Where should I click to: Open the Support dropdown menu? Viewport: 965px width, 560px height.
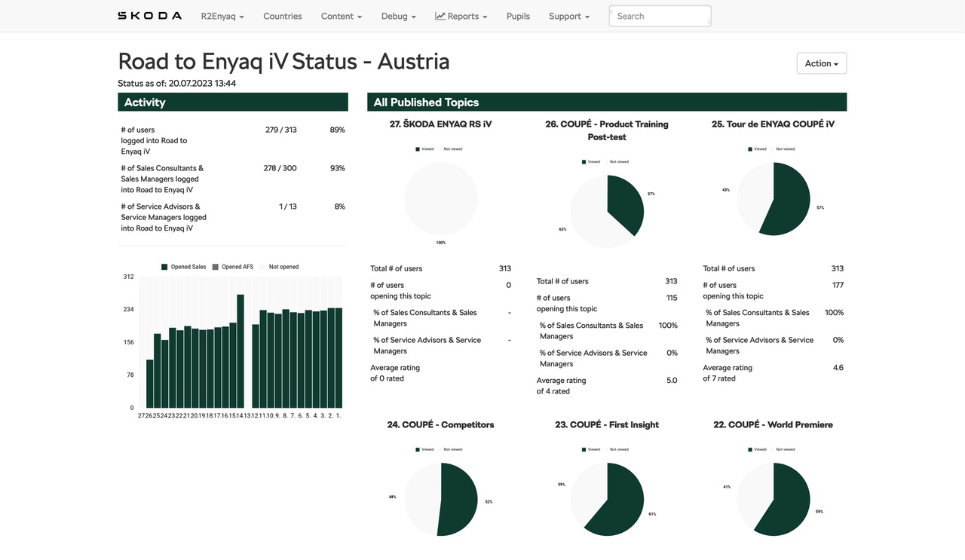coord(568,16)
